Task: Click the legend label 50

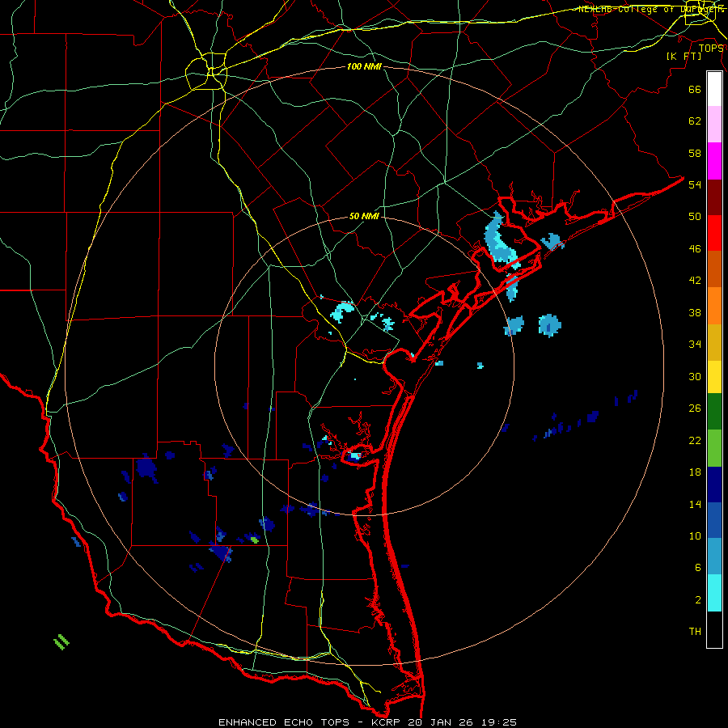Action: pos(695,217)
